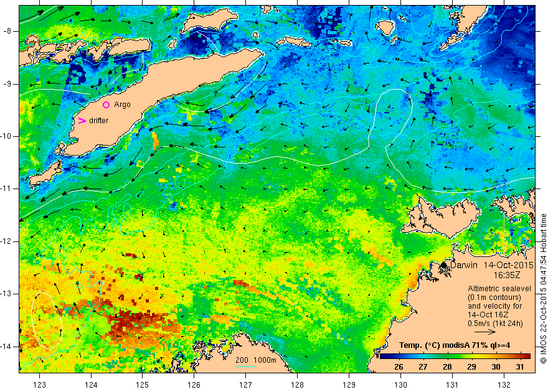548x392 pixels.
Task: Click the 'Altimetric sealevel' legend text
Action: pos(499,289)
